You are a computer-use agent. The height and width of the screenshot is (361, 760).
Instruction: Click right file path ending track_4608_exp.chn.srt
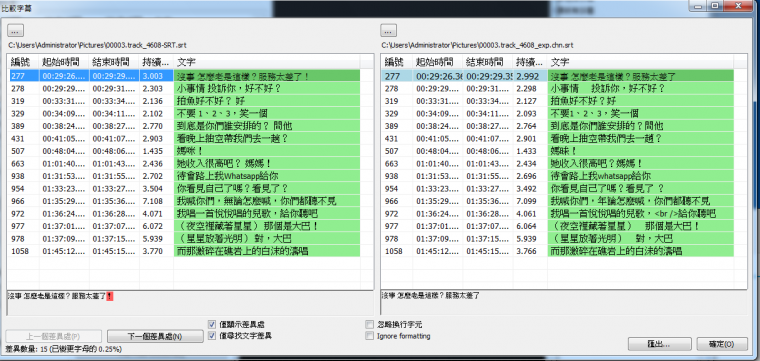pos(477,45)
